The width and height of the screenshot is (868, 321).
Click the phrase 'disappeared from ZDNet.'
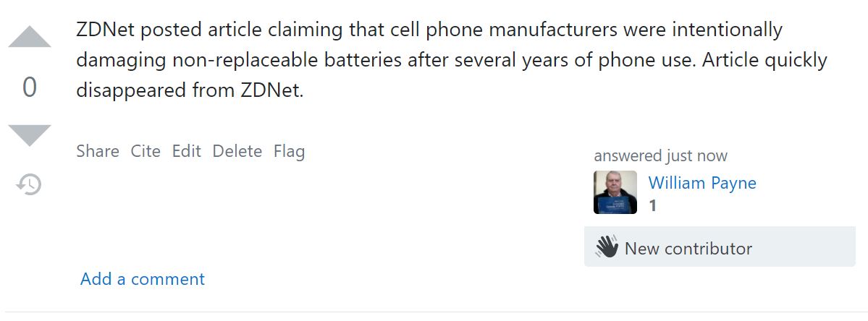click(190, 90)
